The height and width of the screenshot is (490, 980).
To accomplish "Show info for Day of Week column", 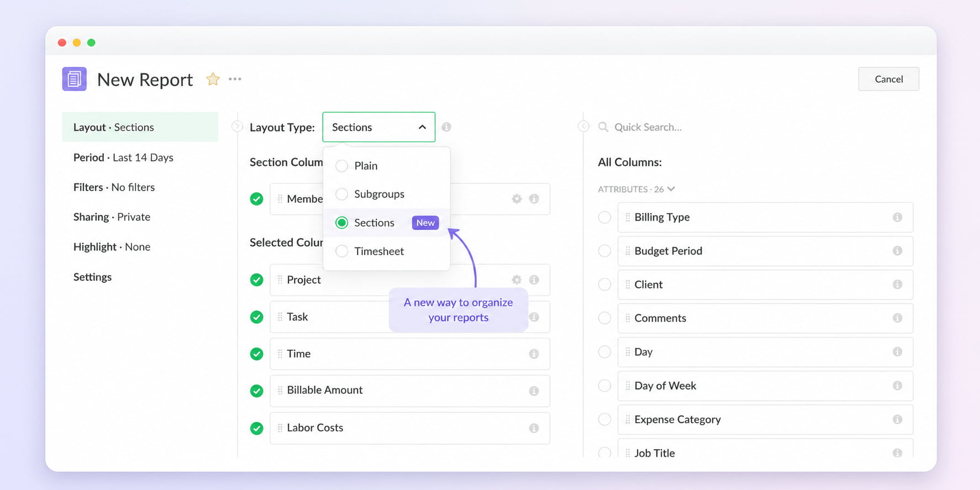I will coord(897,386).
